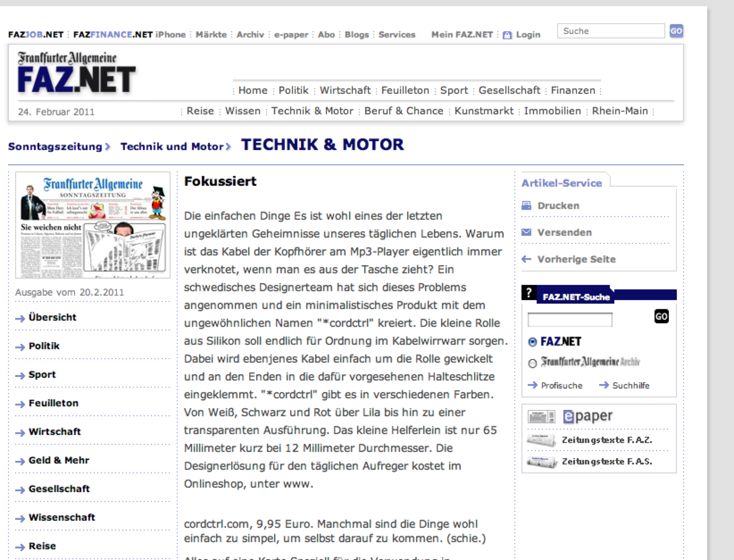The image size is (734, 560).
Task: Follow the Märkte link
Action: (x=211, y=34)
